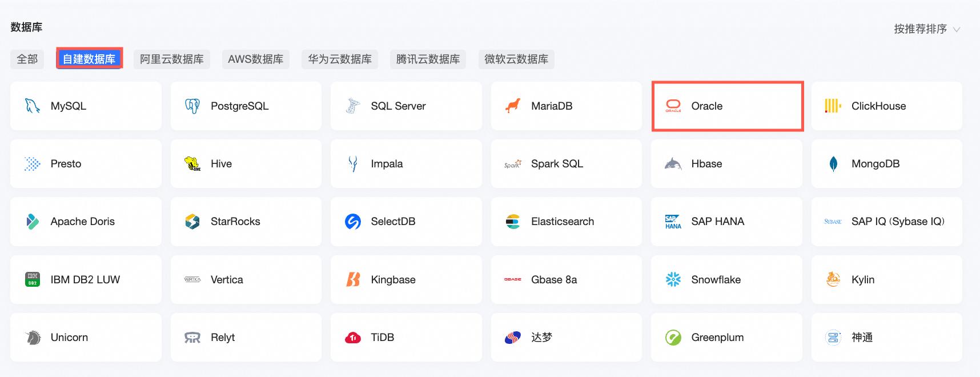The height and width of the screenshot is (377, 980).
Task: Click the Vertica logo icon
Action: coord(192,279)
